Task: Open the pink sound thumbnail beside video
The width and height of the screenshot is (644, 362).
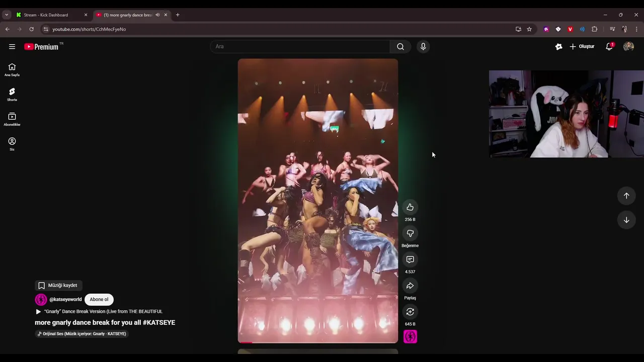Action: 410,336
